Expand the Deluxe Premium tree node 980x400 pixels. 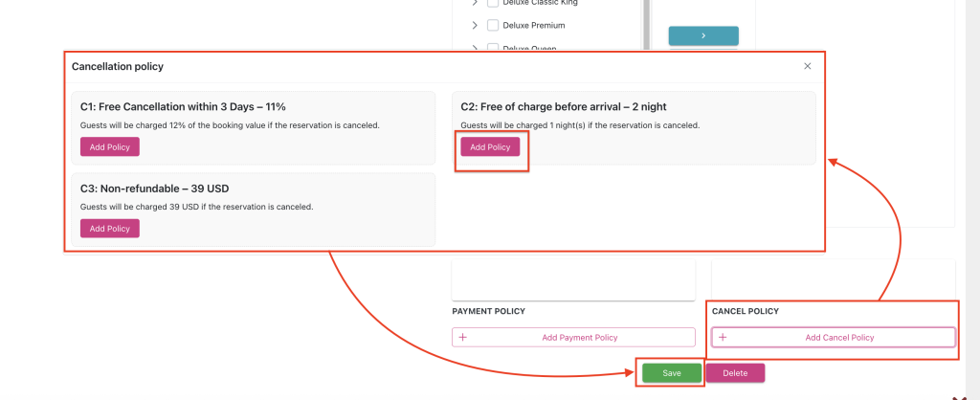click(x=475, y=25)
